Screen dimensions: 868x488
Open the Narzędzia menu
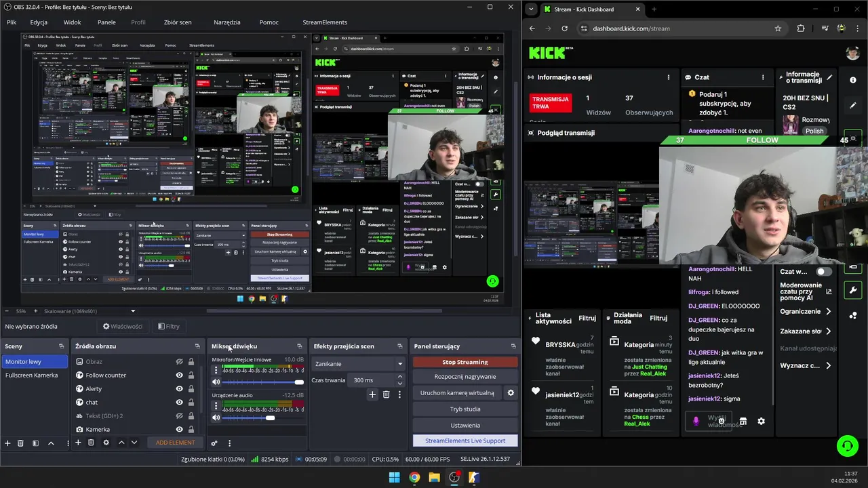coord(227,22)
